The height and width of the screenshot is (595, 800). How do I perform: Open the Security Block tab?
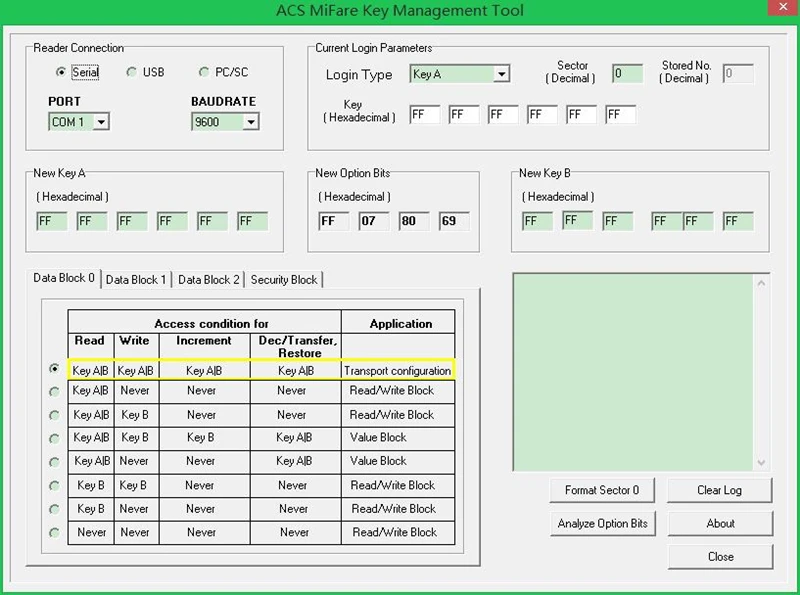click(x=284, y=280)
